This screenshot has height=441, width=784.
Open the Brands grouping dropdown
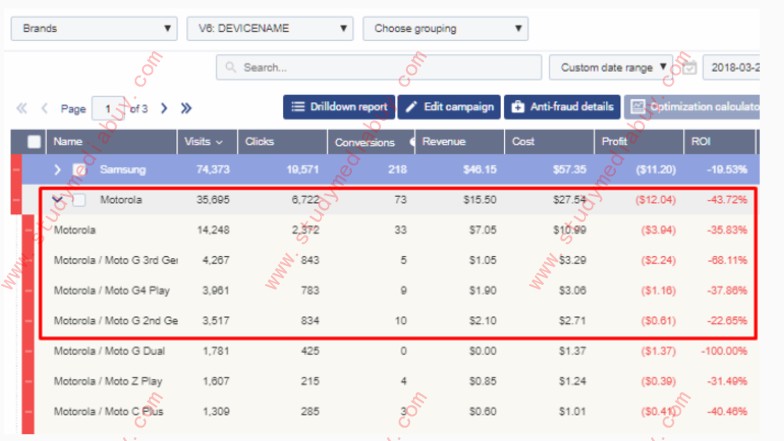click(94, 28)
